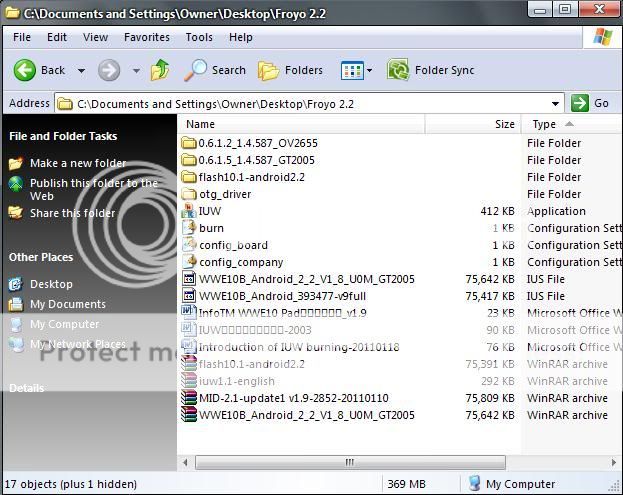Open the Forward history dropdown arrow
This screenshot has width=623, height=495.
136,71
